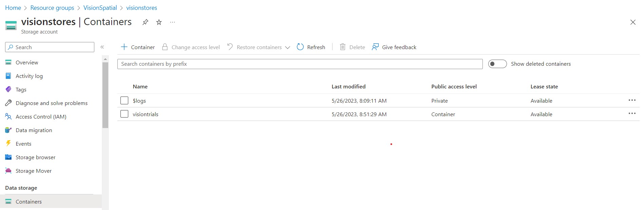Open the visiontrials container

tap(146, 114)
